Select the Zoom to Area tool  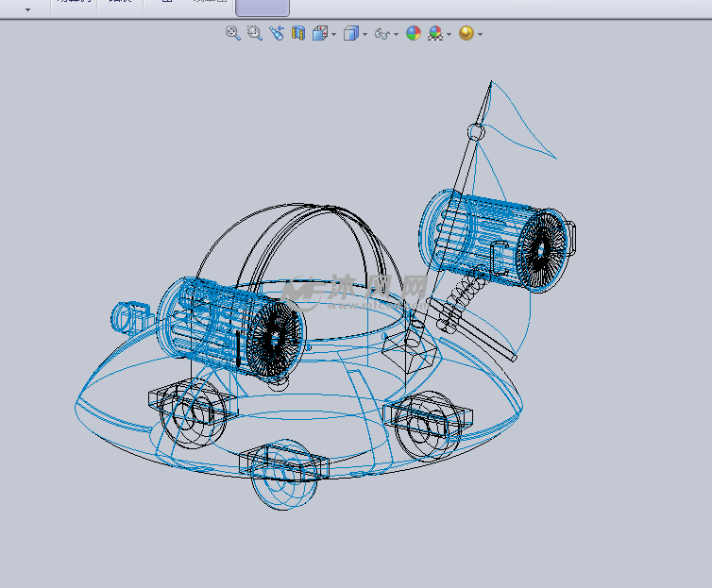[x=254, y=33]
